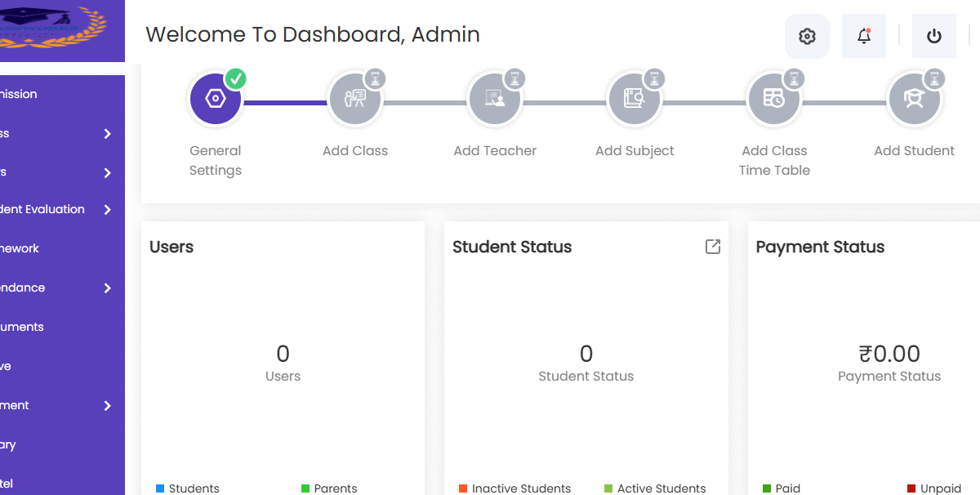Viewport: 980px width, 495px height.
Task: Select the Add Class Time Table icon
Action: tap(774, 99)
